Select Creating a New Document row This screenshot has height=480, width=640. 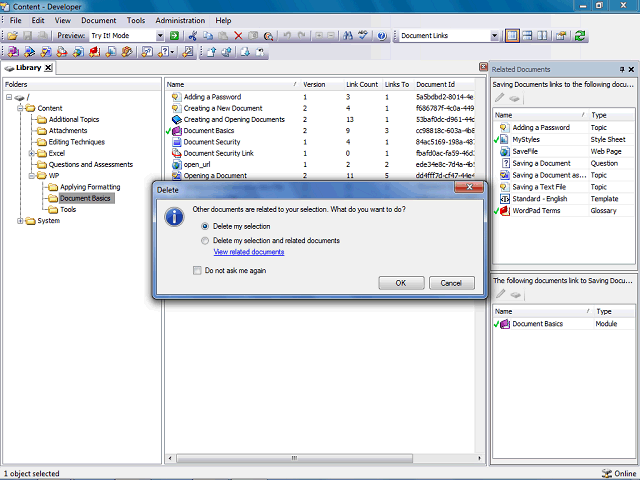(223, 109)
